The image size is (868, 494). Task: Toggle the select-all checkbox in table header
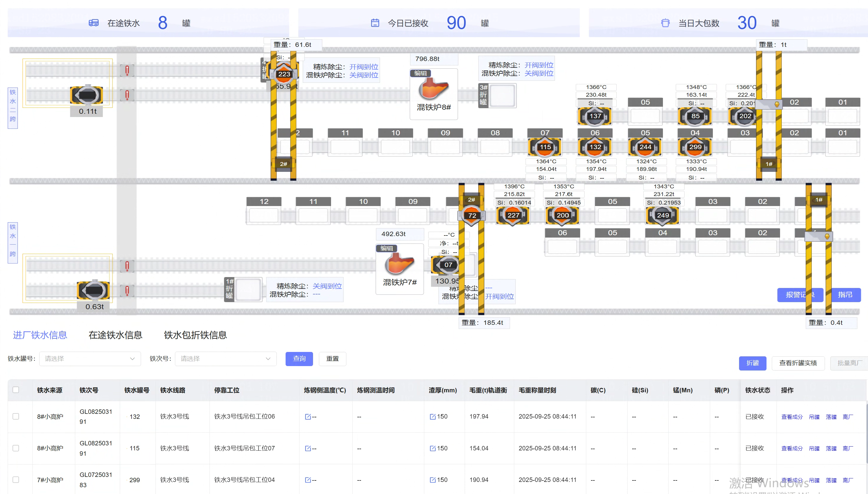(16, 390)
